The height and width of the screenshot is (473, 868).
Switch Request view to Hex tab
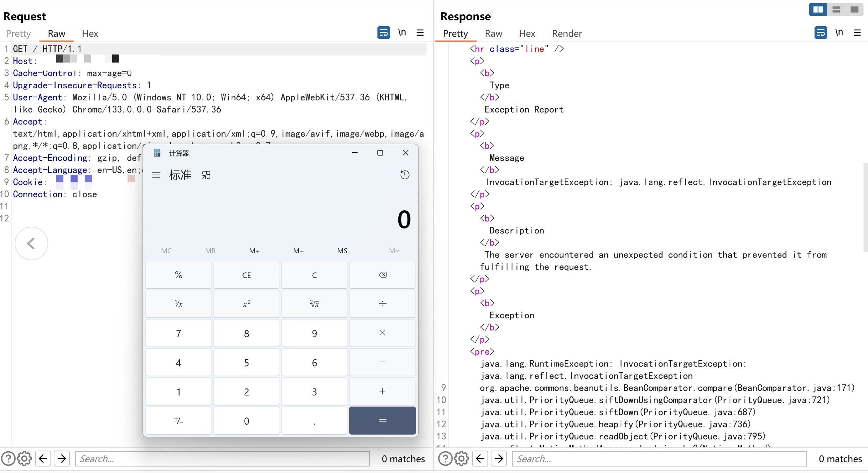coord(90,34)
